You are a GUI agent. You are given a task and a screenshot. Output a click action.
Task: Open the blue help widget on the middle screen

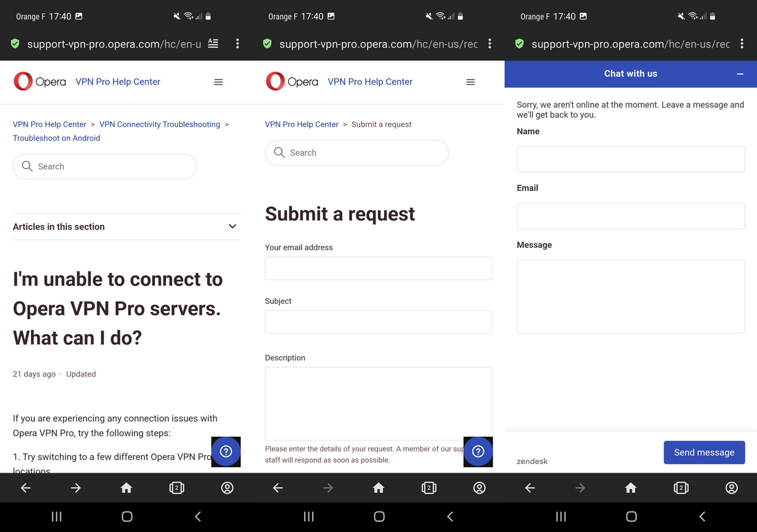coord(478,451)
